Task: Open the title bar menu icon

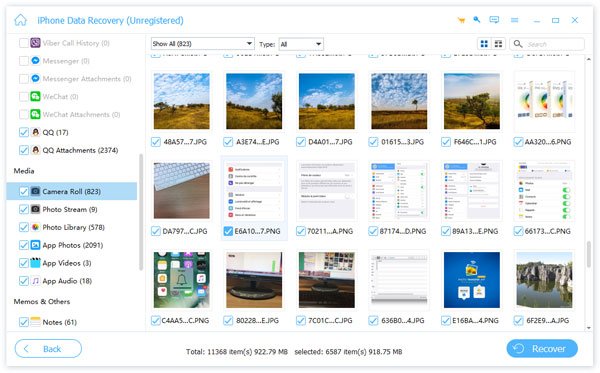Action: [515, 20]
